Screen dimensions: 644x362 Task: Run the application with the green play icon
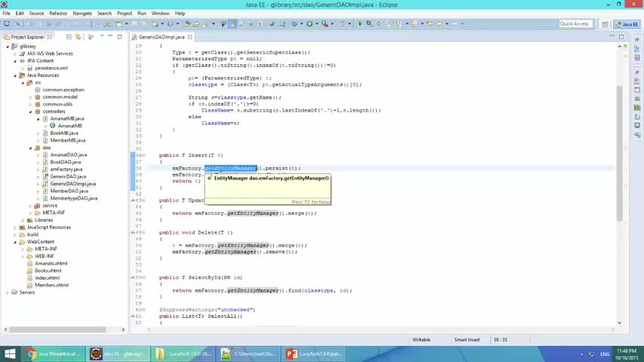coord(360,24)
